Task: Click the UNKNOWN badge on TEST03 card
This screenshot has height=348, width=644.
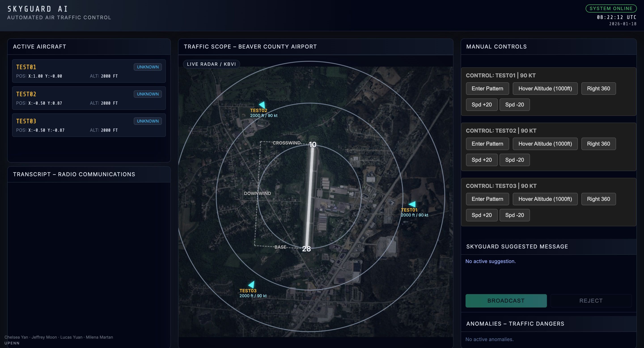Action: pyautogui.click(x=148, y=121)
